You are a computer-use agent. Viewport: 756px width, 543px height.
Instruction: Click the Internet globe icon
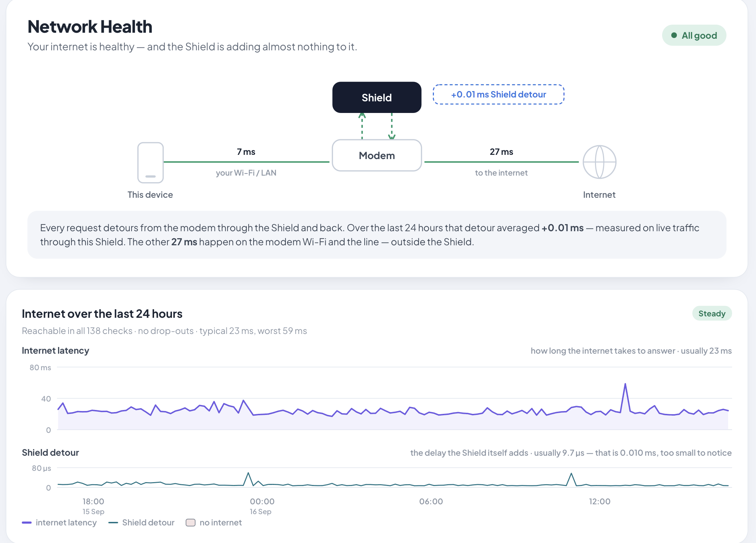600,162
